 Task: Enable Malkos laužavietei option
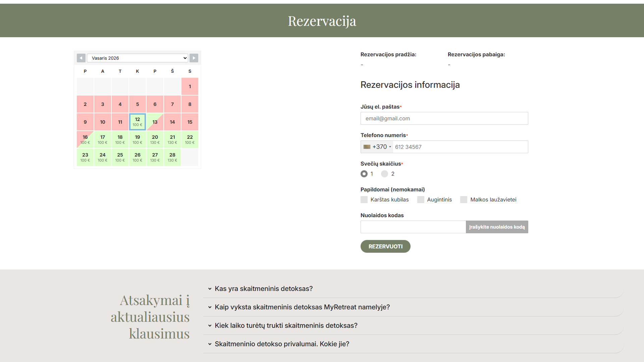coord(464,199)
